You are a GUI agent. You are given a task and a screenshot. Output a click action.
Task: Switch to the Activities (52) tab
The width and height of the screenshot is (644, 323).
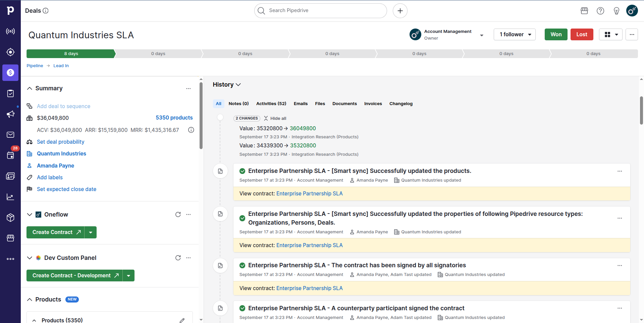point(271,104)
